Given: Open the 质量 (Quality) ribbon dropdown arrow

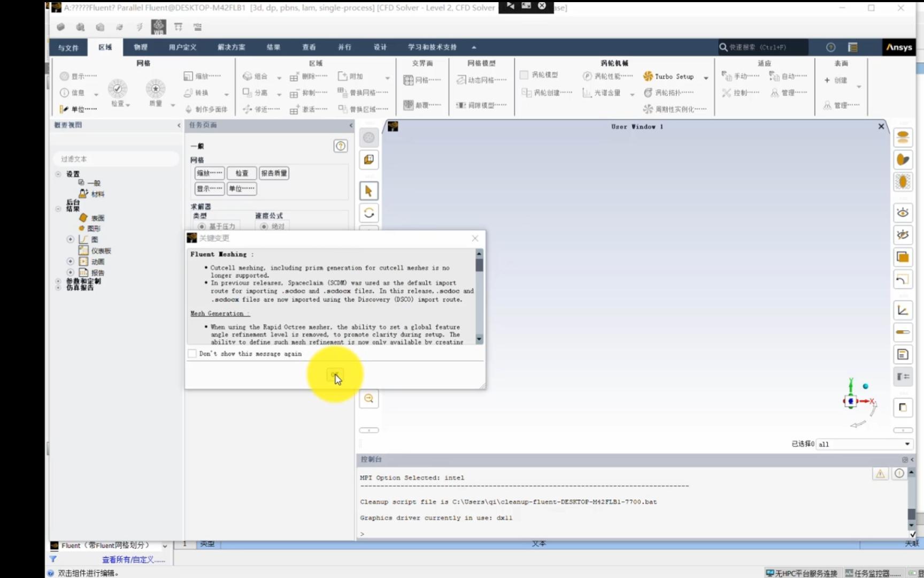Looking at the screenshot, I should tap(172, 105).
